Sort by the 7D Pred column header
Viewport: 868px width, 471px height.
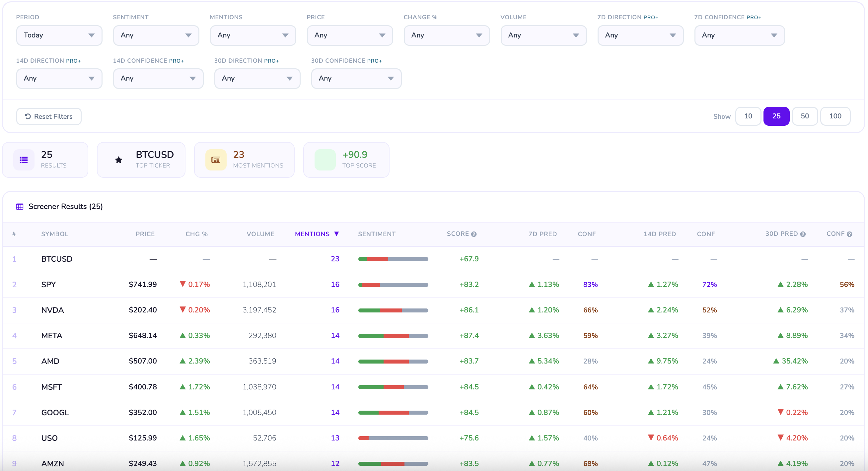(x=542, y=234)
